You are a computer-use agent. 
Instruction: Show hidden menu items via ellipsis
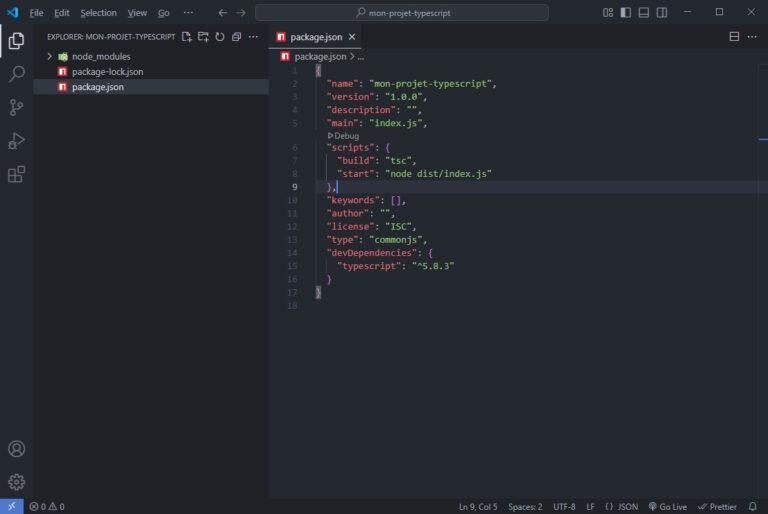[x=188, y=13]
